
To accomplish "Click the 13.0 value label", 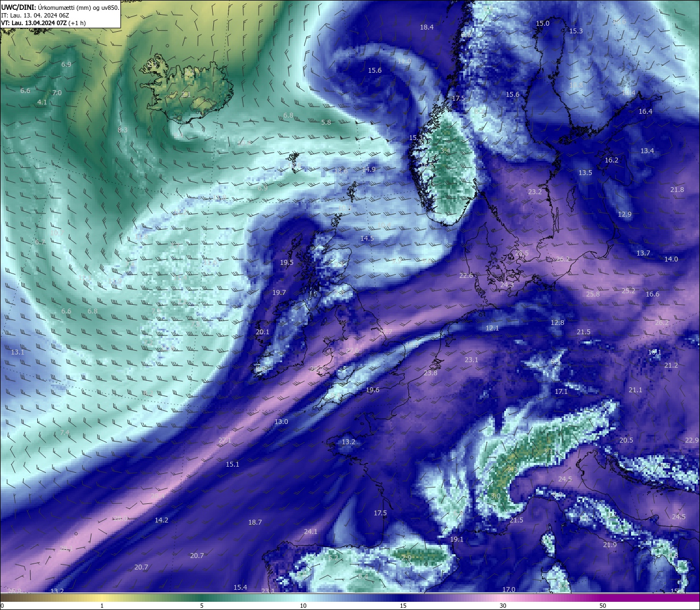I will coord(281,422).
